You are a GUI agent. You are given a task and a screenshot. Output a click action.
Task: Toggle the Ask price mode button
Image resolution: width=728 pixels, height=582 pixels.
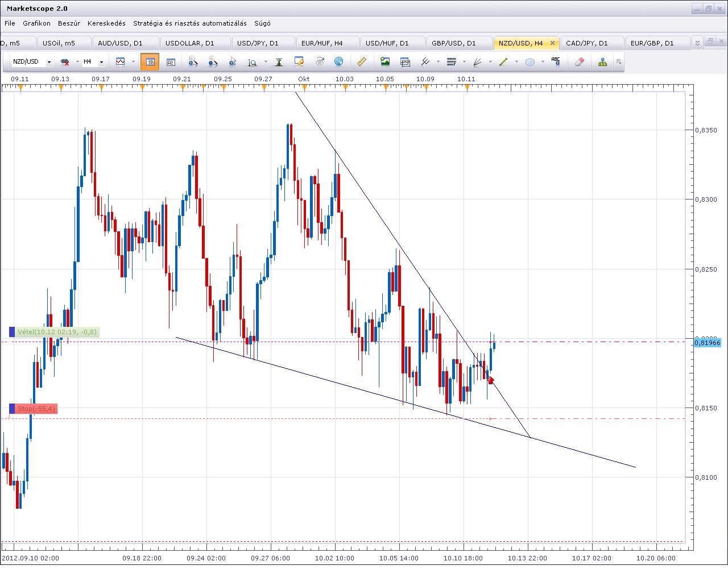click(x=171, y=62)
